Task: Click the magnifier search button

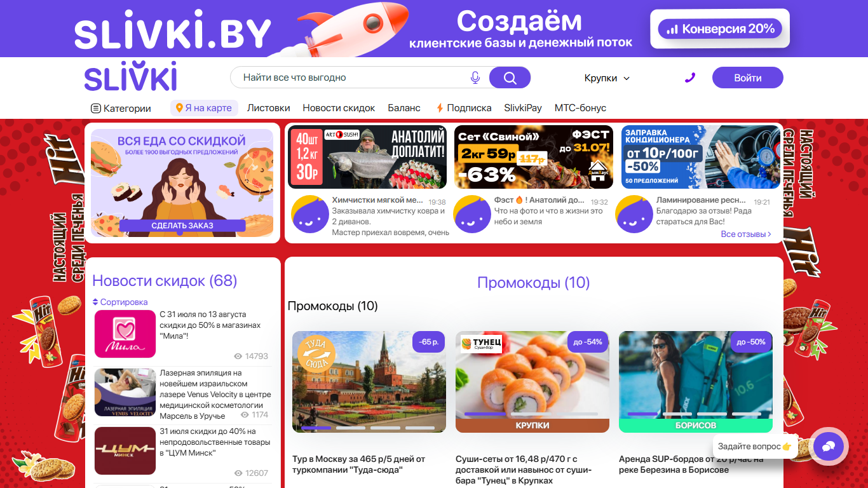Action: (510, 78)
